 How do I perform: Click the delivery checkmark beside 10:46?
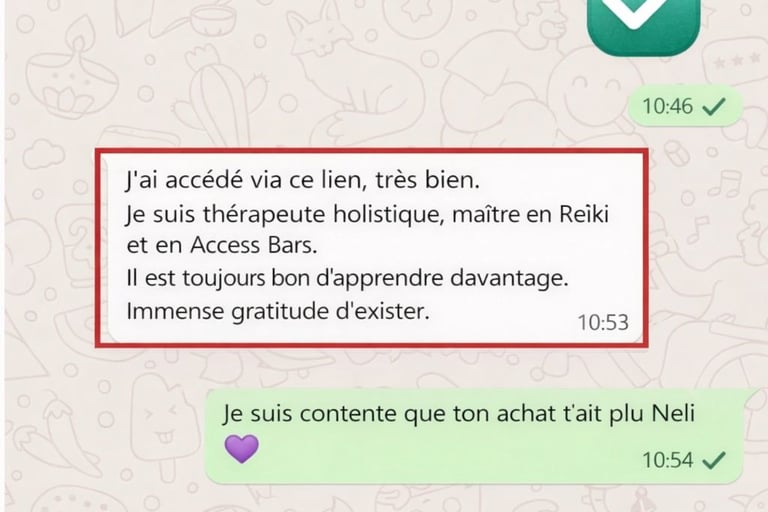pos(714,106)
